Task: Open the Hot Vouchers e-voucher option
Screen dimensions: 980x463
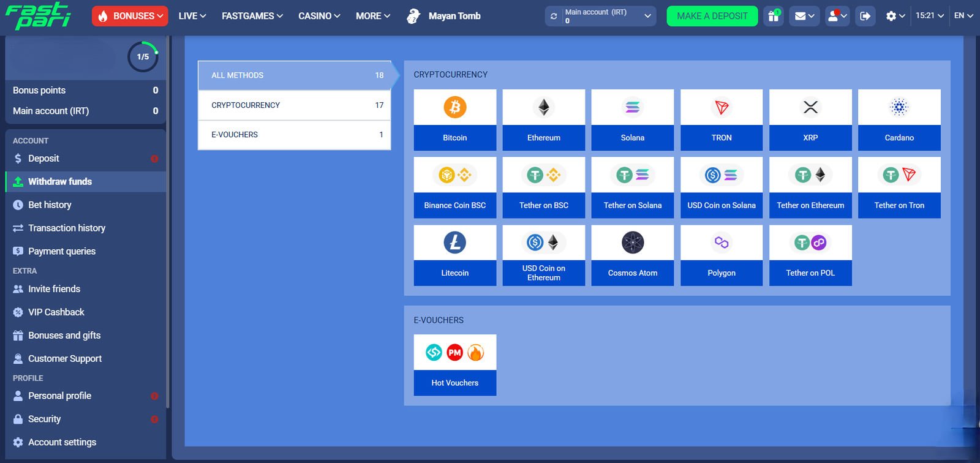Action: click(454, 365)
